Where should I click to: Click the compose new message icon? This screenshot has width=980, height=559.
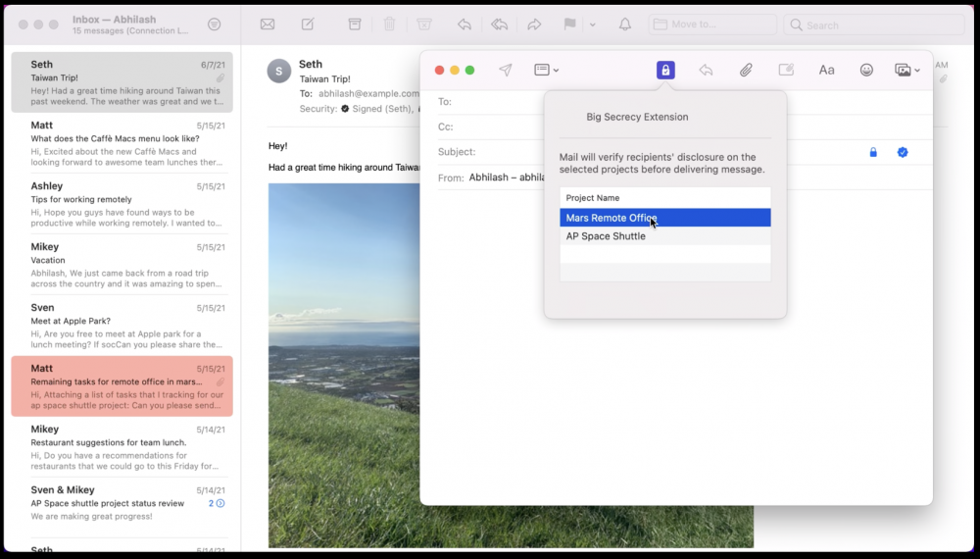308,25
